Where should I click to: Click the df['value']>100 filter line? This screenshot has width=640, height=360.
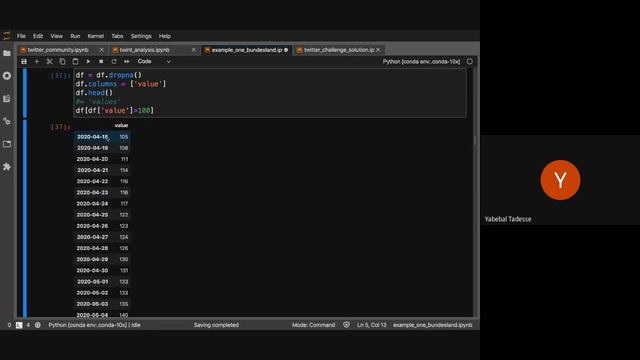115,111
